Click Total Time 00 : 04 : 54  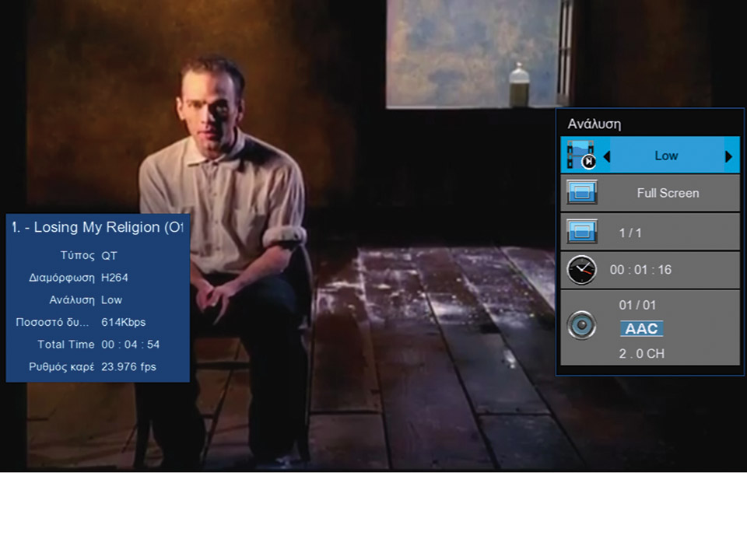pyautogui.click(x=99, y=345)
